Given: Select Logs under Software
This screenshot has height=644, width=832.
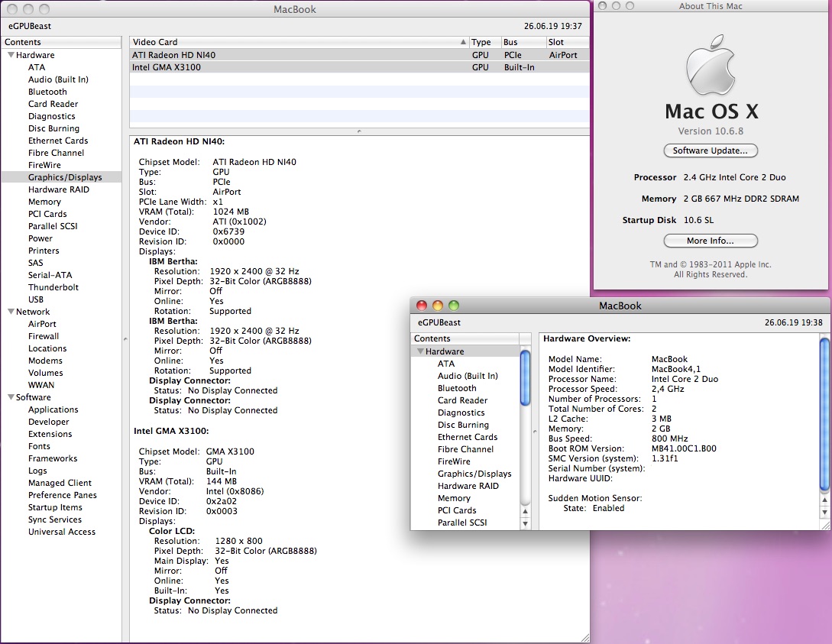Looking at the screenshot, I should (x=37, y=470).
